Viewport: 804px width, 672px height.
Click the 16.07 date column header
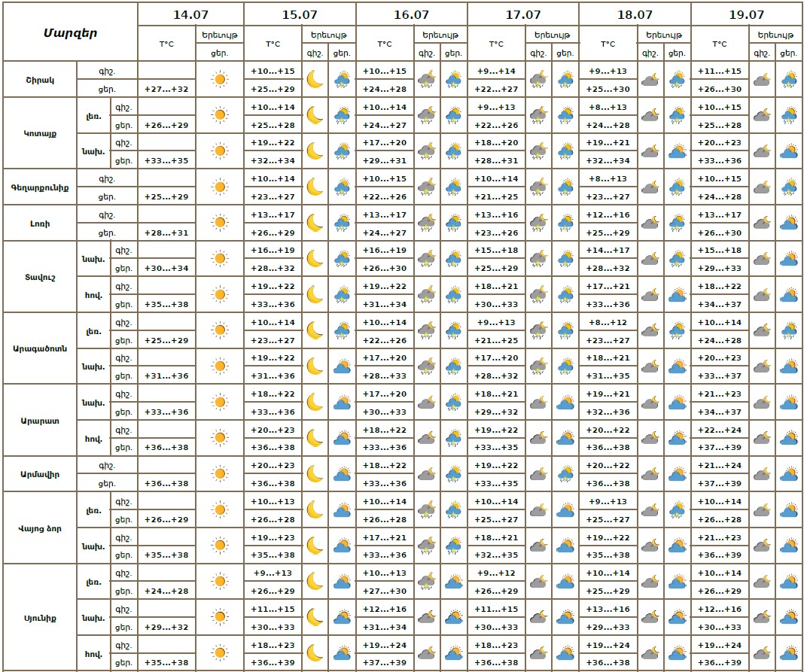411,14
